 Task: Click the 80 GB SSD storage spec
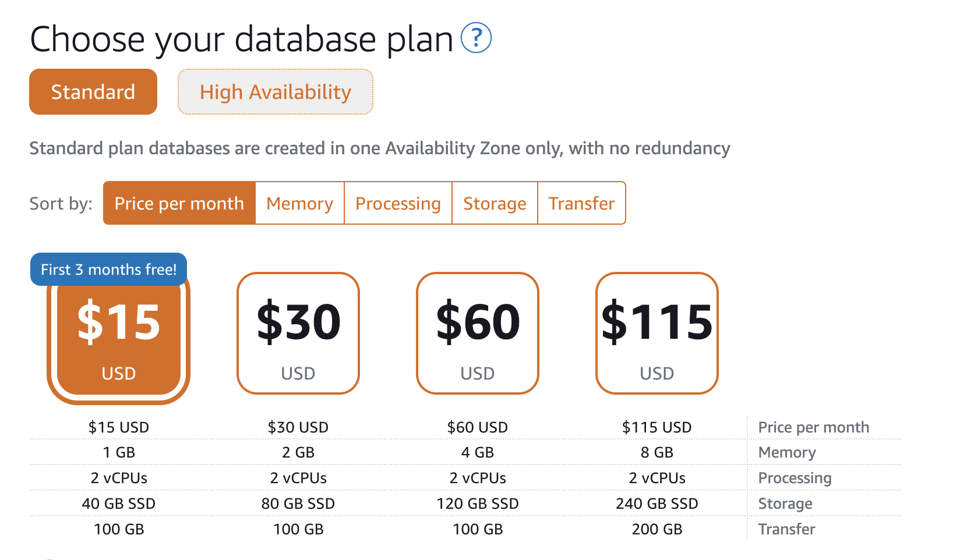click(x=298, y=504)
